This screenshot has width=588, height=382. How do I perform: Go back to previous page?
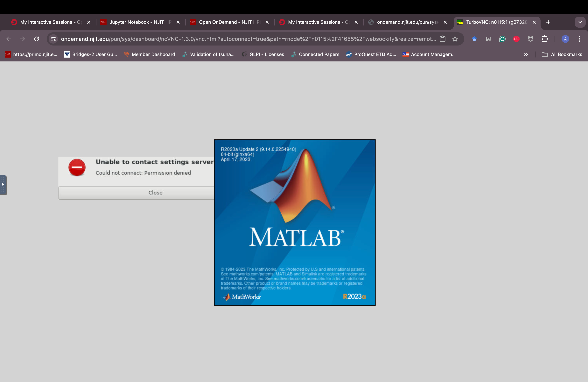coord(9,39)
